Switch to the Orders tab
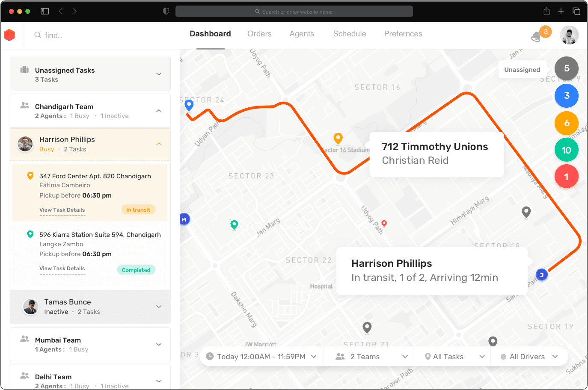Viewport: 588px width, 390px height. point(259,34)
